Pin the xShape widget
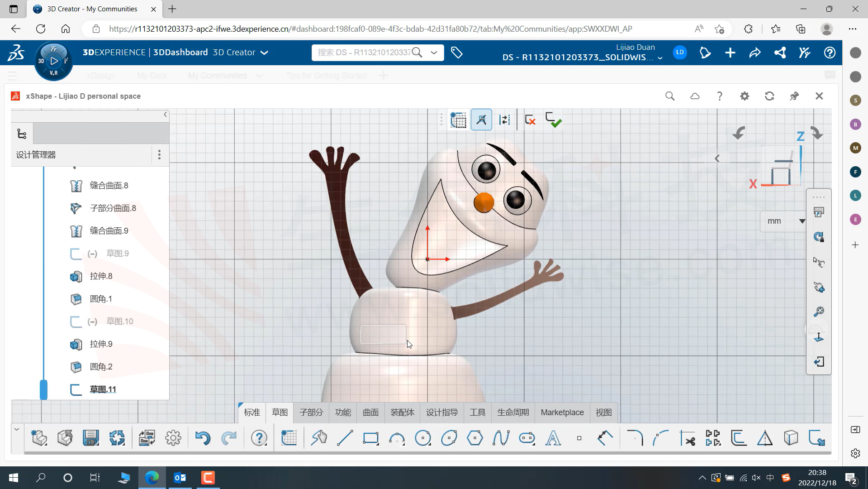868x489 pixels. pos(794,96)
